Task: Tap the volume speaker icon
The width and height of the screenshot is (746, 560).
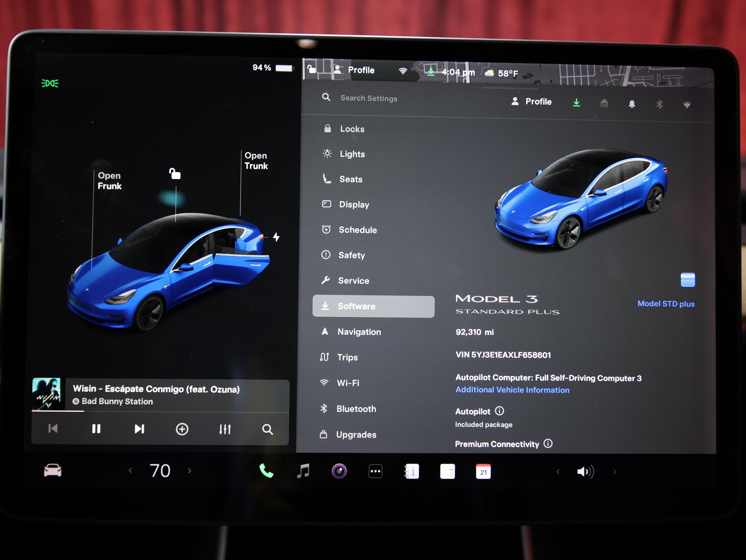Action: [586, 472]
